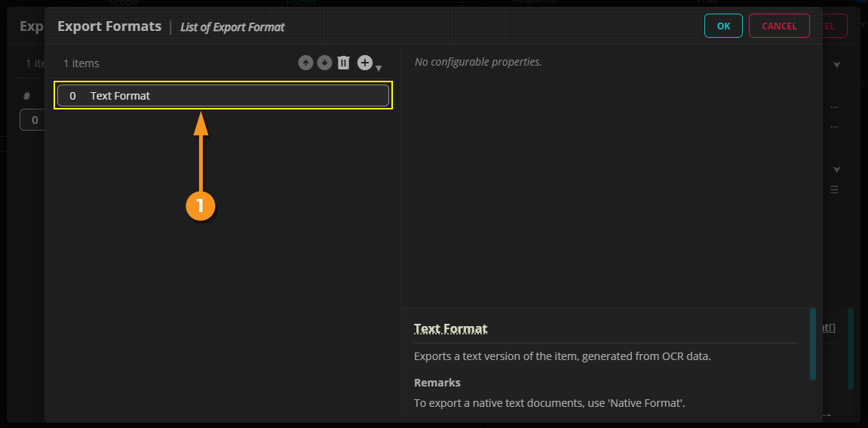Screen dimensions: 868x428
Task: Add a new export format with plus icon
Action: (364, 63)
